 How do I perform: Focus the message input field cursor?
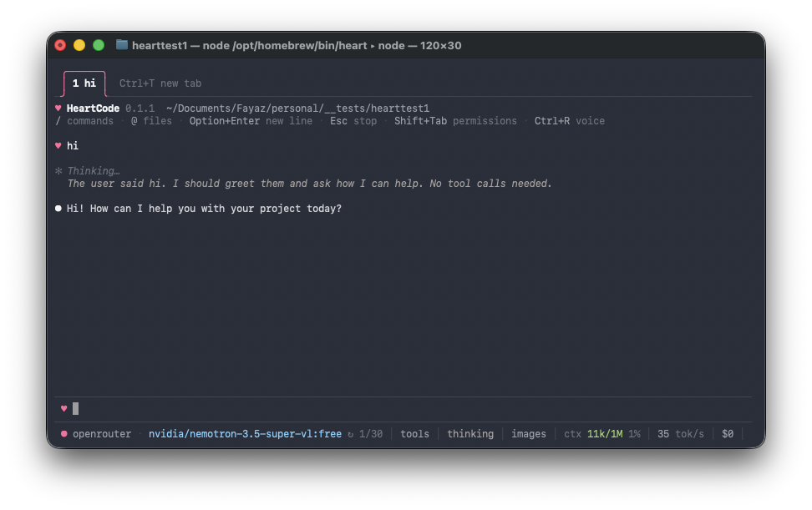tap(76, 409)
